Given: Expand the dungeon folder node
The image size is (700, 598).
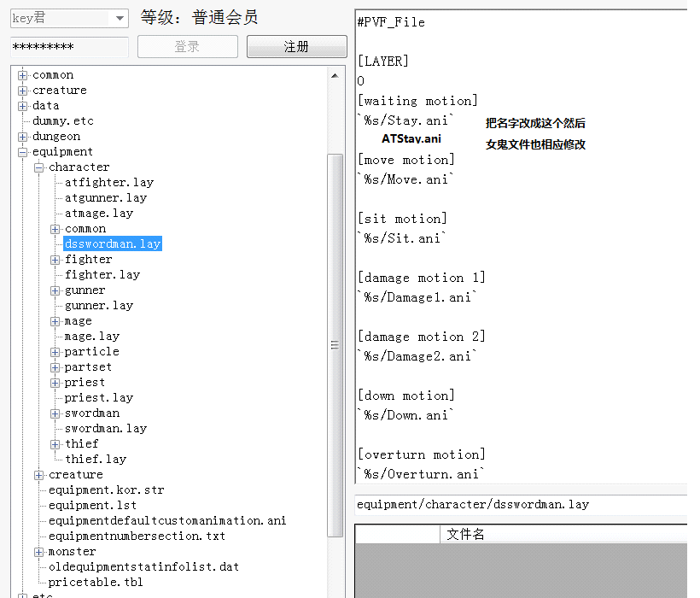Looking at the screenshot, I should (23, 137).
